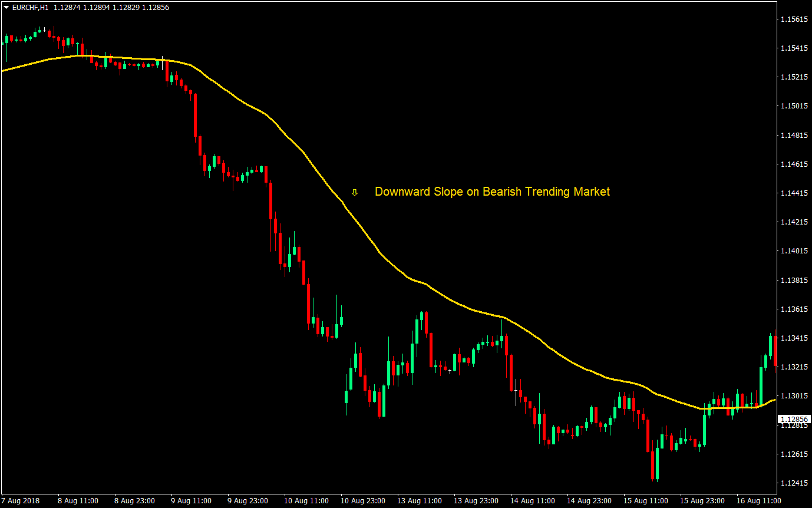The width and height of the screenshot is (812, 508).
Task: Collapse the one-click trading panel triangle
Action: click(5, 8)
